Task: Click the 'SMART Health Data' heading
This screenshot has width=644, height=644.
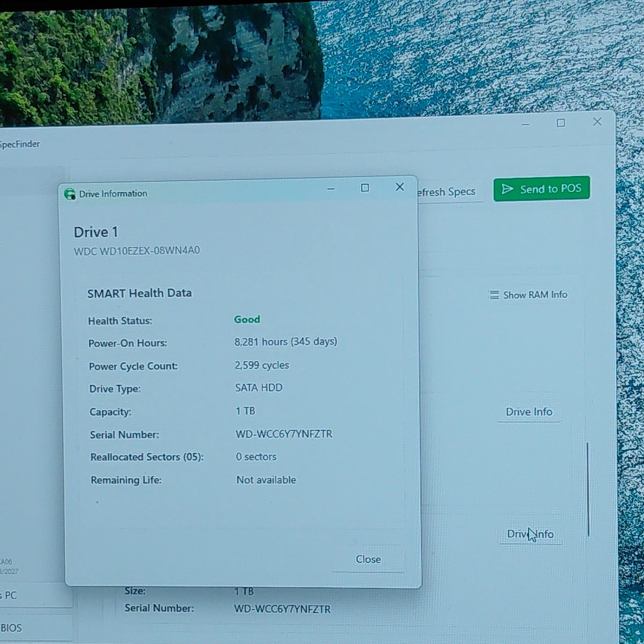Action: 140,293
